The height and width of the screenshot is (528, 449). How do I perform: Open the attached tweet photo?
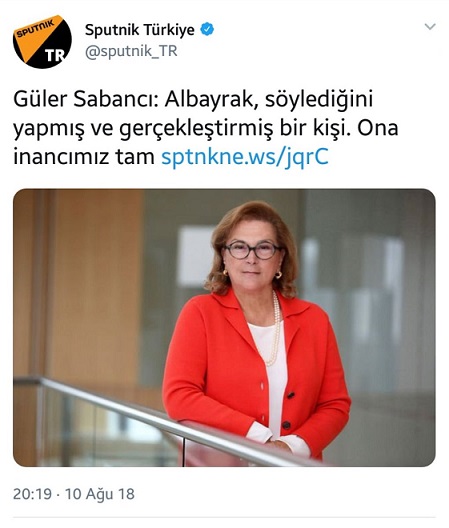click(224, 328)
